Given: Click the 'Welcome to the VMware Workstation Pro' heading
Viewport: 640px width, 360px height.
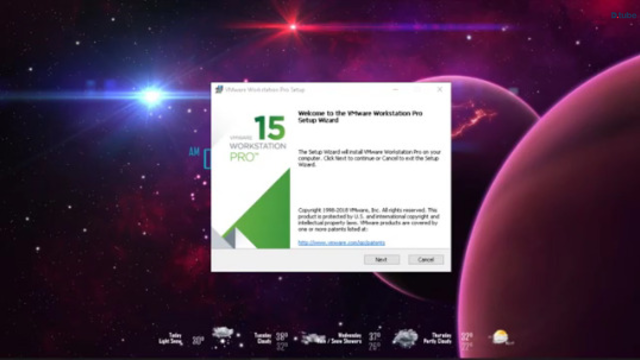Looking at the screenshot, I should tap(360, 117).
